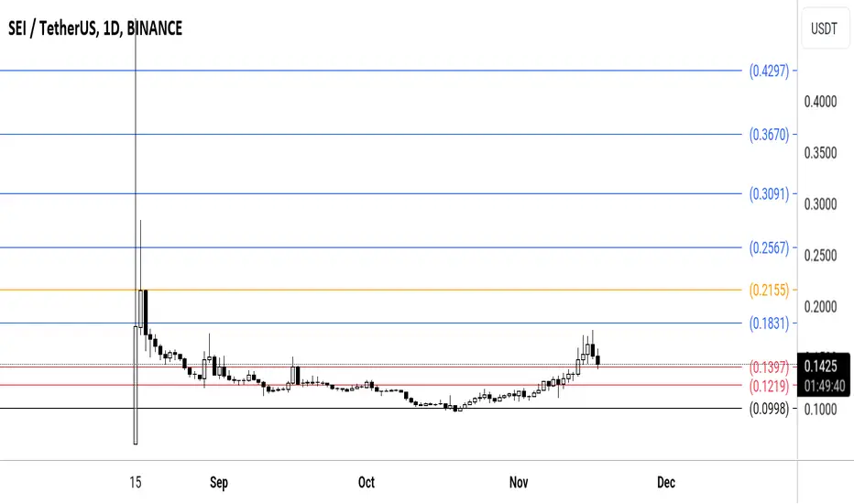
Task: Click the Oct label on time axis
Action: tap(367, 482)
